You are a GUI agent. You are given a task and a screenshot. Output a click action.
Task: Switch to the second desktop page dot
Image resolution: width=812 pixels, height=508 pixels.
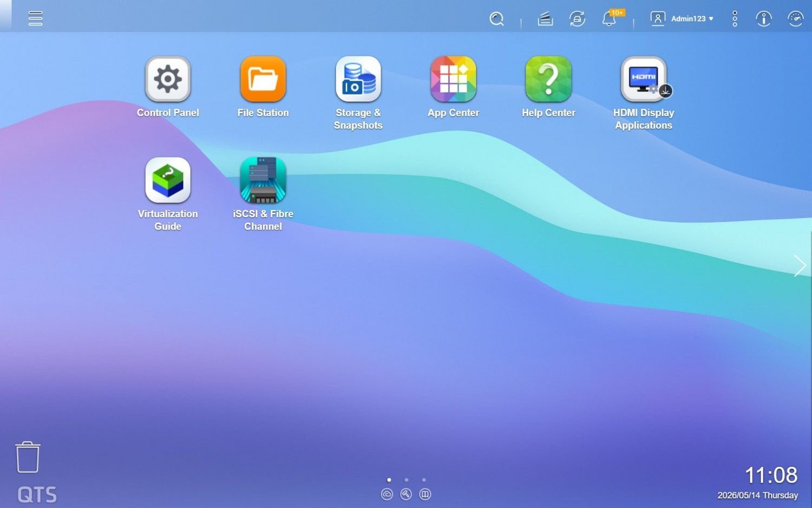point(407,480)
